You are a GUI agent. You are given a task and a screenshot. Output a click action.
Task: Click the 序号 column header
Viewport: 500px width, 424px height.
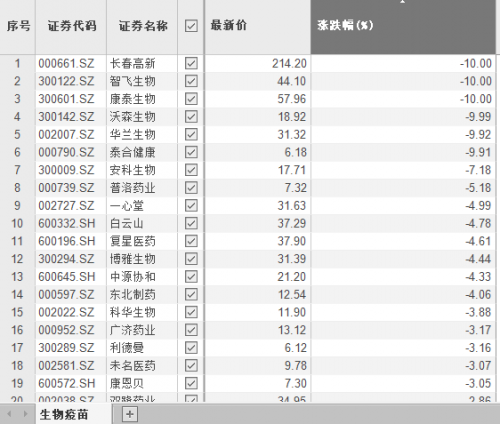18,27
